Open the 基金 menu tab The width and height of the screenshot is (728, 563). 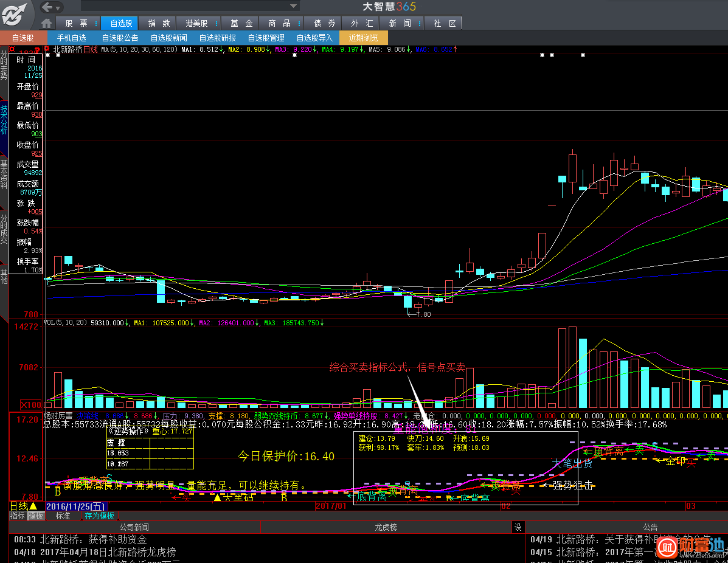click(241, 23)
